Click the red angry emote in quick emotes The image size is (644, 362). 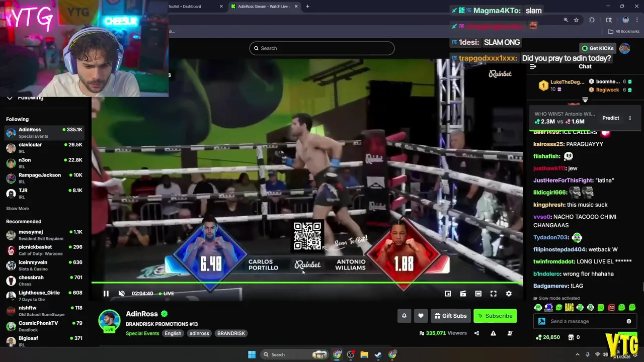(611, 307)
